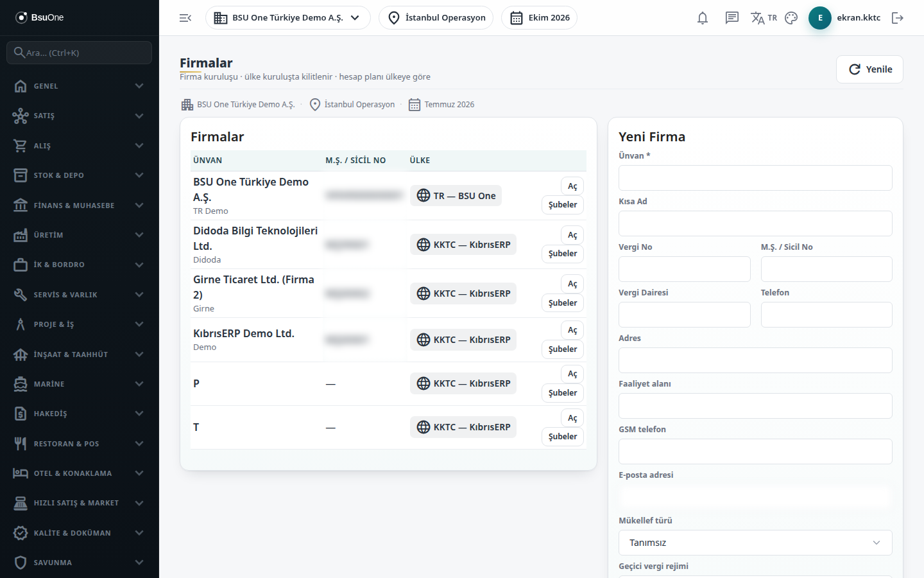Open the Stok & Depo archive icon

coord(21,175)
